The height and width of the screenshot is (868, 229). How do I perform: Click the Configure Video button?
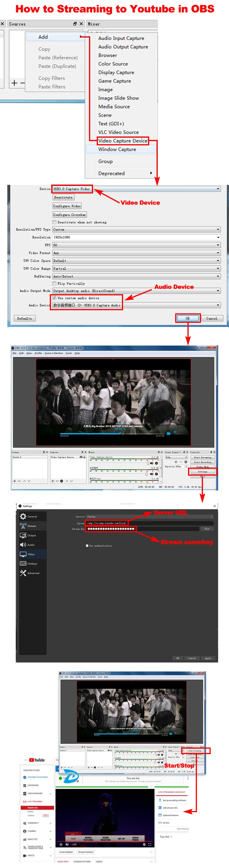click(67, 206)
